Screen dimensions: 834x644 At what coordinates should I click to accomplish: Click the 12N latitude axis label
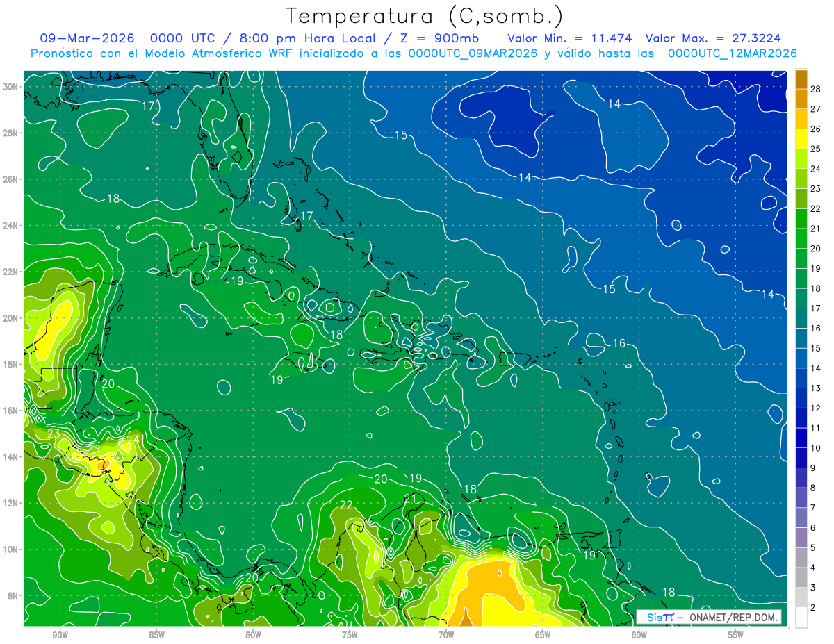[10, 503]
